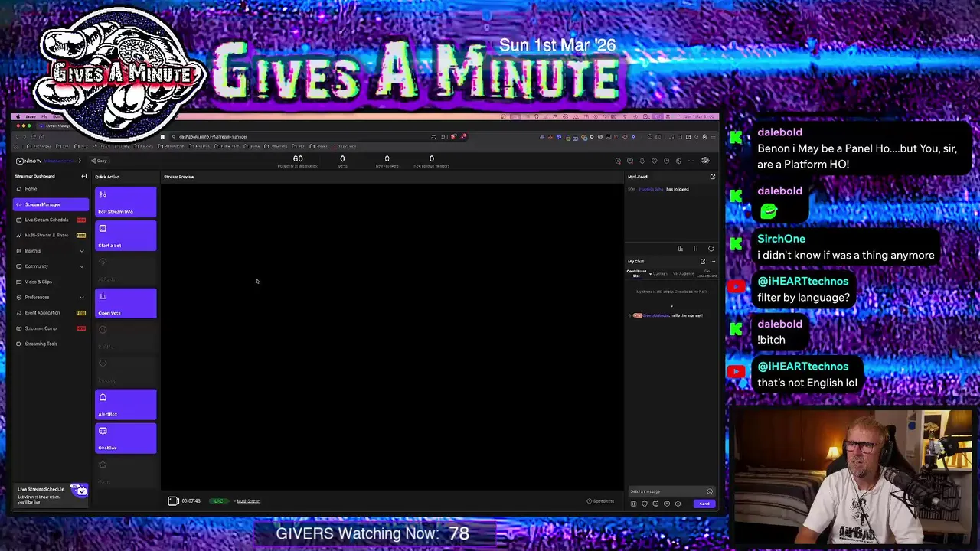Click the bookmark icon in address bar

tap(162, 137)
